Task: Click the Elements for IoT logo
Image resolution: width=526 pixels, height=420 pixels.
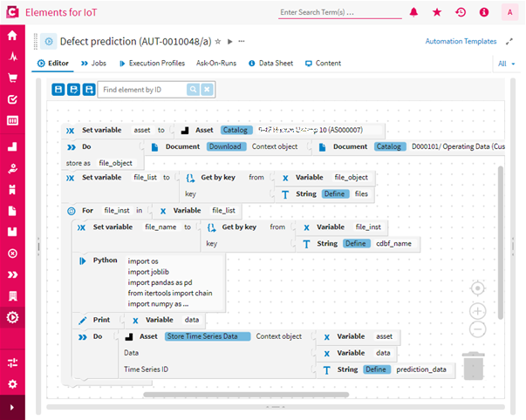Action: point(12,12)
